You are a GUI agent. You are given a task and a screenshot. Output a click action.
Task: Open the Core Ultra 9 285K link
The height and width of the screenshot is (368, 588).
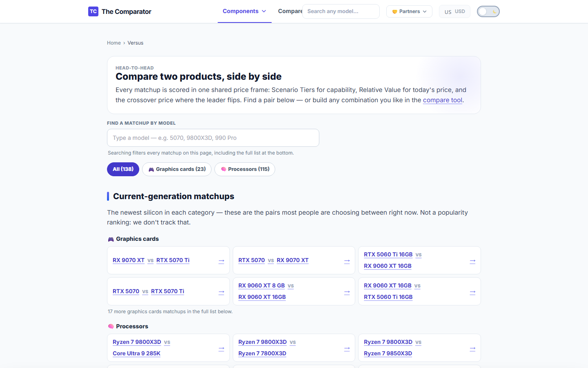point(136,354)
